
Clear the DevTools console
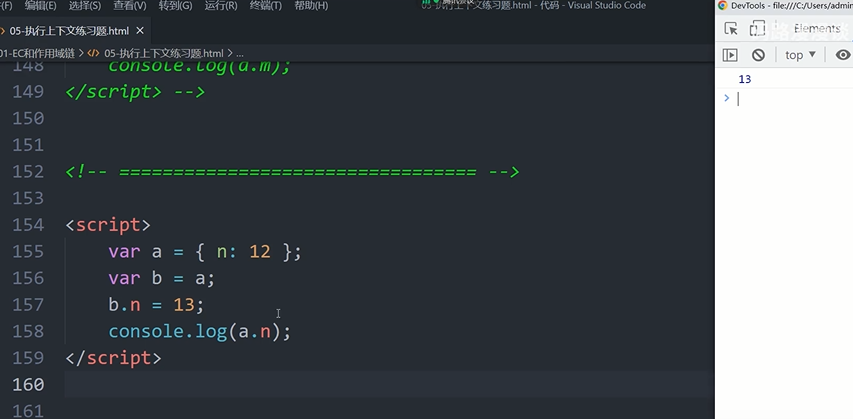(758, 55)
